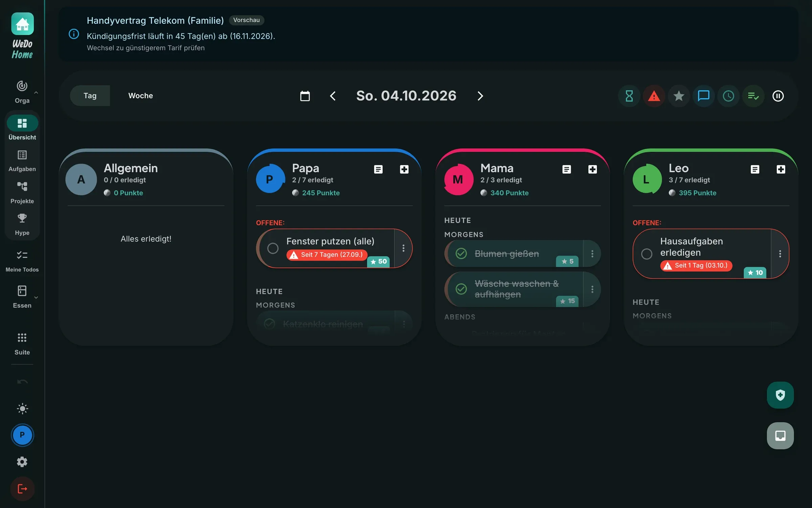812x508 pixels.
Task: Collapse the Orga group chevron
Action: [36, 92]
